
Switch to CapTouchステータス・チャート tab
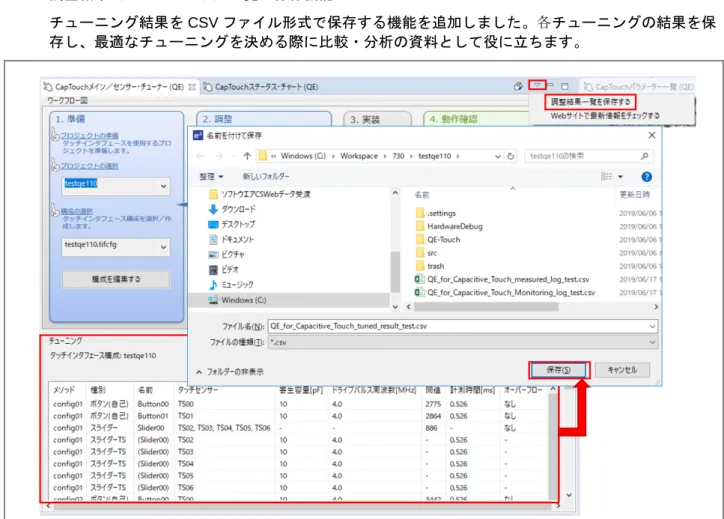261,87
